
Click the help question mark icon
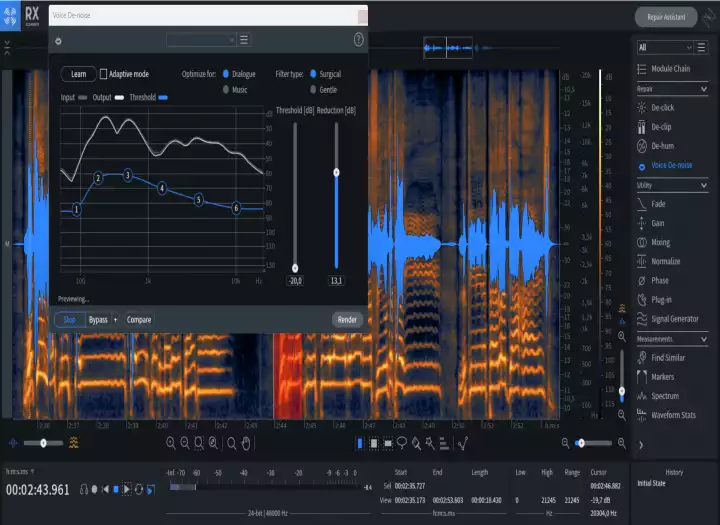359,40
